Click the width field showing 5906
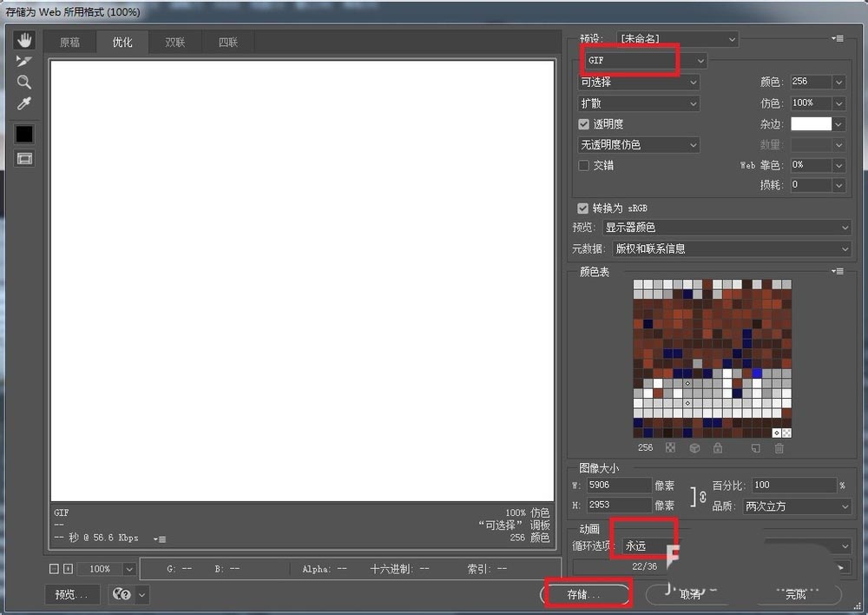868x615 pixels. pos(618,486)
